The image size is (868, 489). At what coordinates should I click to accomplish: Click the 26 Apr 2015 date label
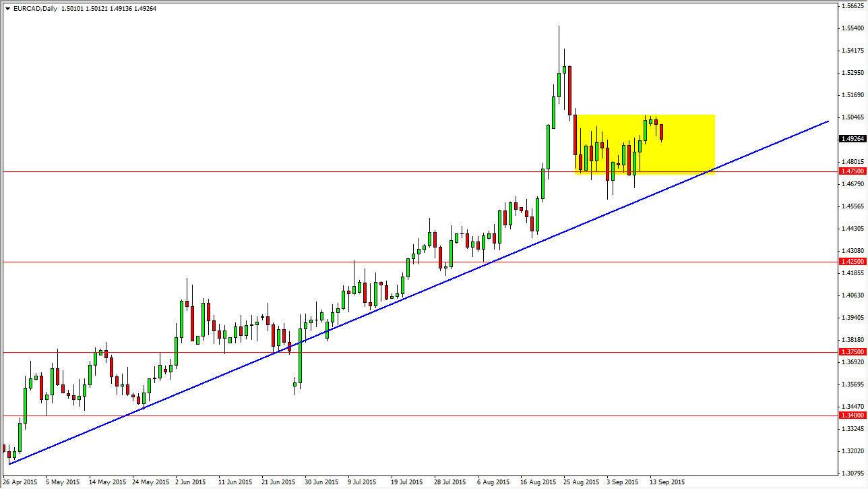coord(20,483)
